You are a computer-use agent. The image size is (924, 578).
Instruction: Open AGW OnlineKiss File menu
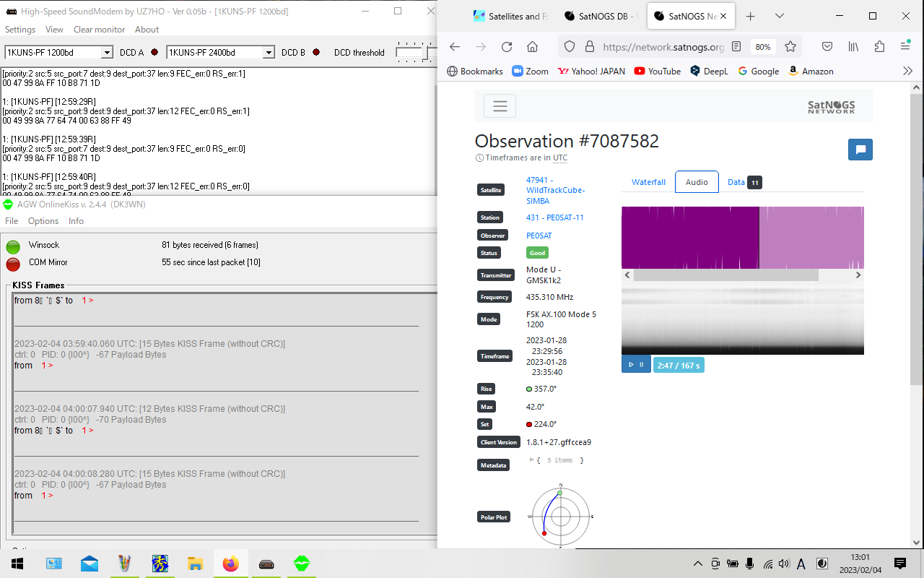(12, 221)
